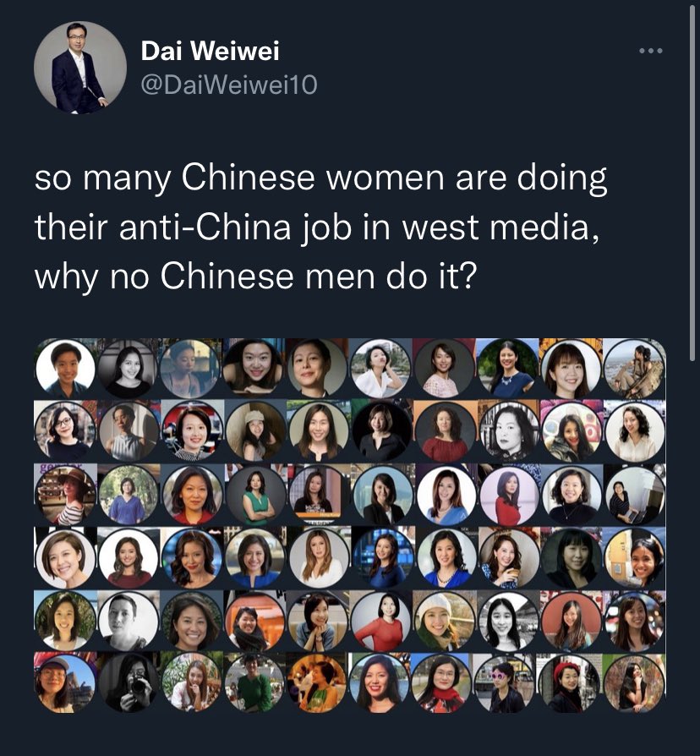Click the portrait in green dress with crossed arms
Viewport: 700px width, 756px height.
256,496
